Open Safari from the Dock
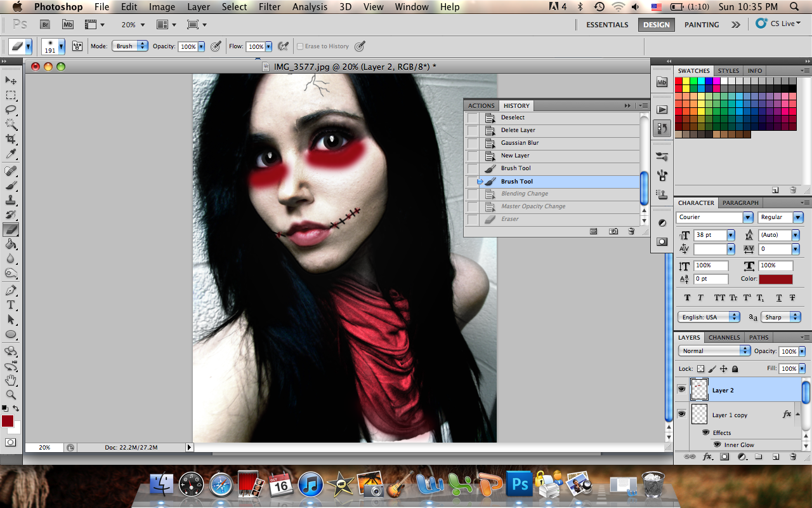 tap(221, 485)
